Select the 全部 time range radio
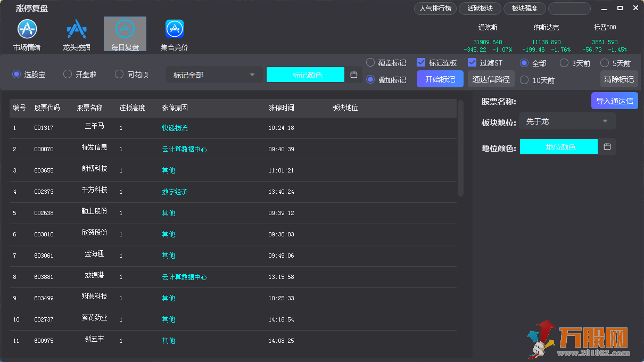The height and width of the screenshot is (362, 644). point(533,63)
